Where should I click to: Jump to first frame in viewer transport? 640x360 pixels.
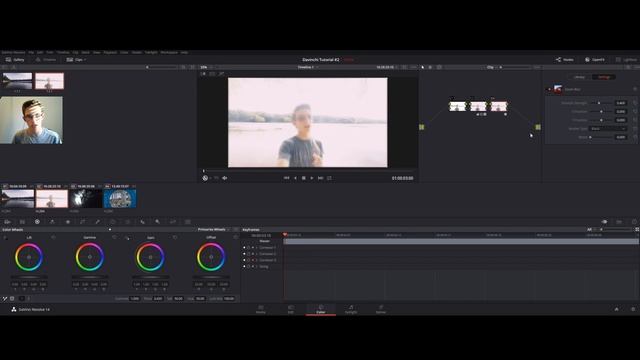[x=287, y=178]
